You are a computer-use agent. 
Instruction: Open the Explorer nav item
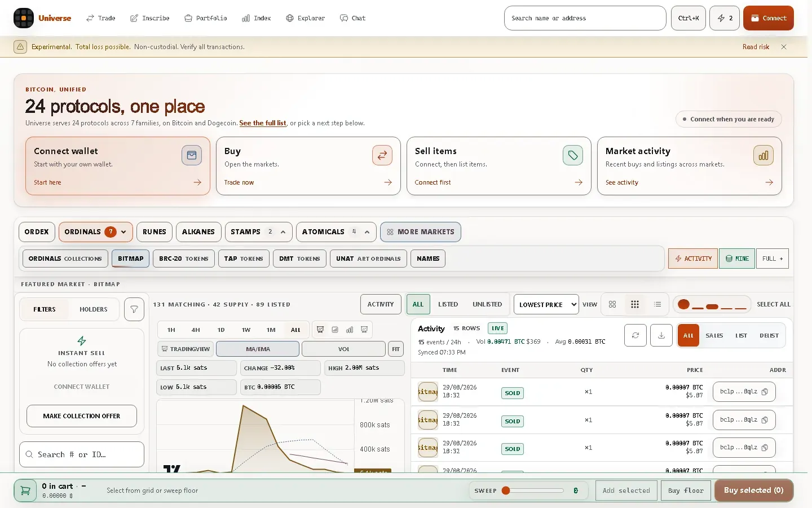(306, 18)
